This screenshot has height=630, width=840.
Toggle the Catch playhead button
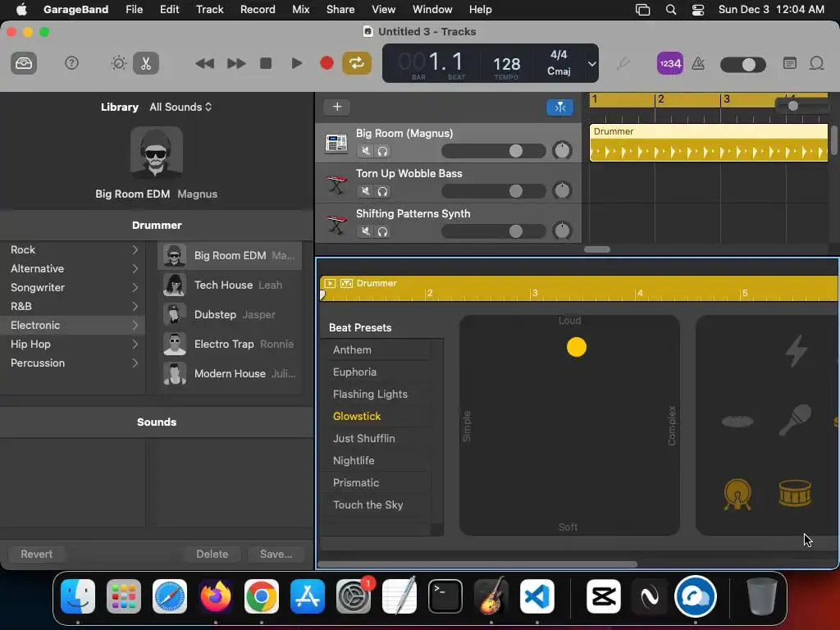(559, 107)
